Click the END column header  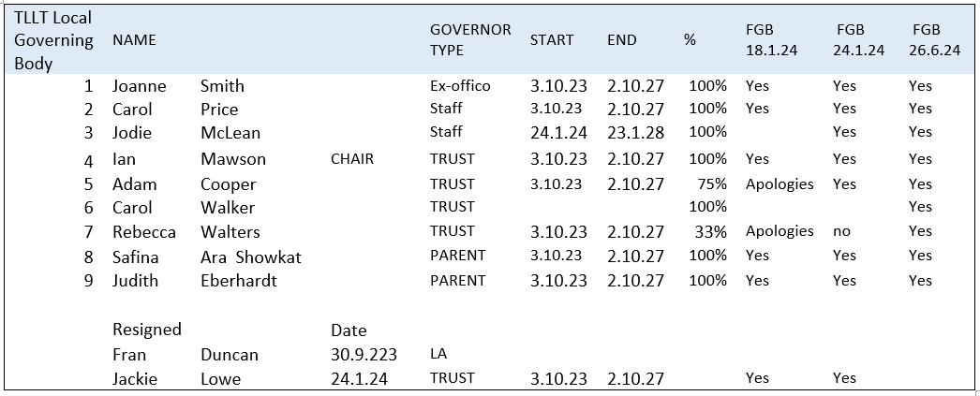pyautogui.click(x=622, y=40)
